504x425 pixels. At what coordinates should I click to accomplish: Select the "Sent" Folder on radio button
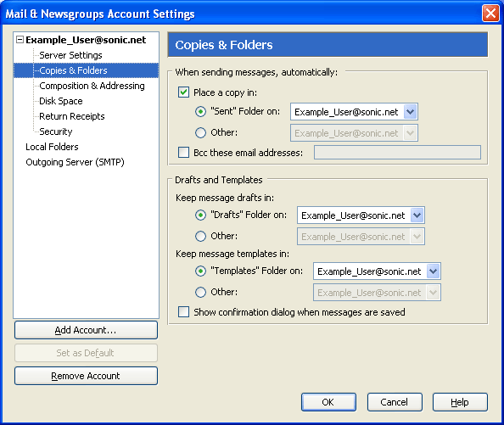pyautogui.click(x=200, y=111)
